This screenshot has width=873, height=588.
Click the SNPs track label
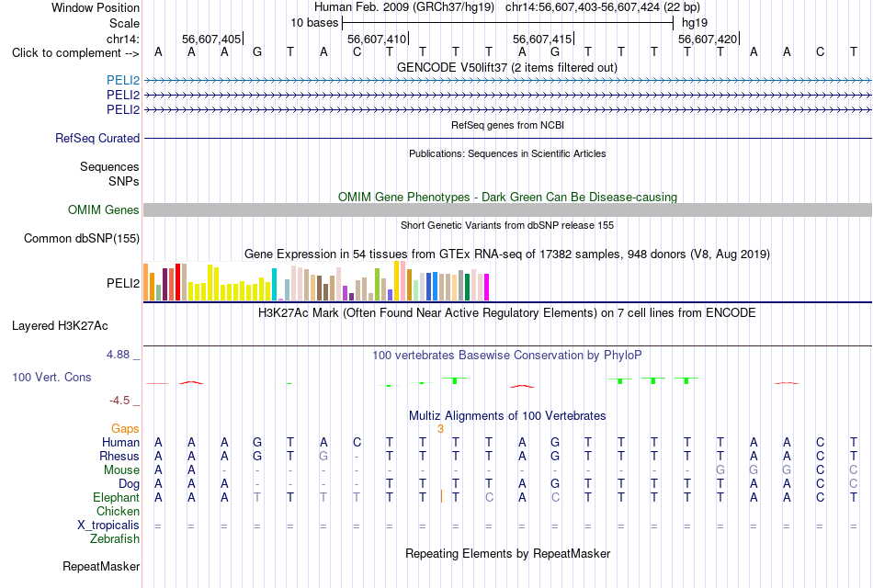124,181
